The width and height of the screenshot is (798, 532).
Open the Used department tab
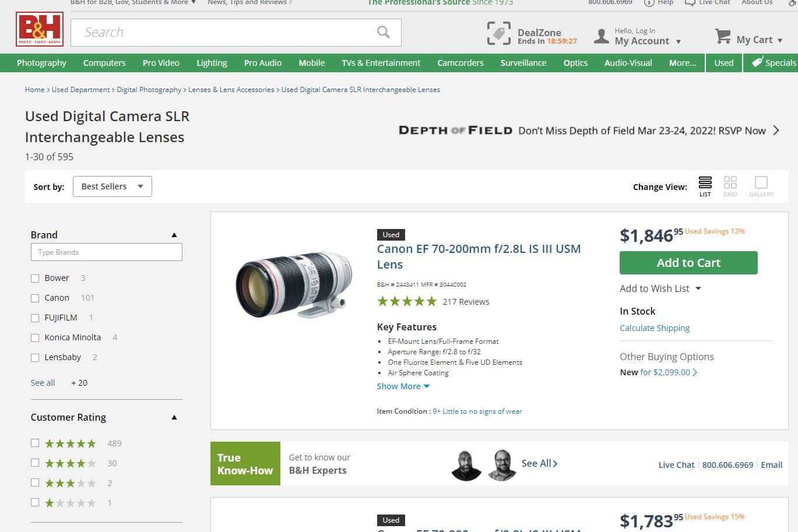pos(724,63)
